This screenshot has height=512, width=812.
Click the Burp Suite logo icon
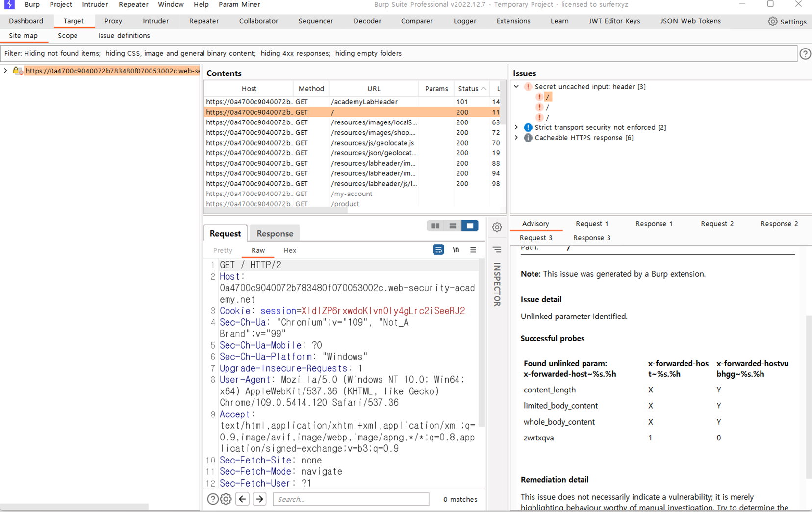[9, 5]
